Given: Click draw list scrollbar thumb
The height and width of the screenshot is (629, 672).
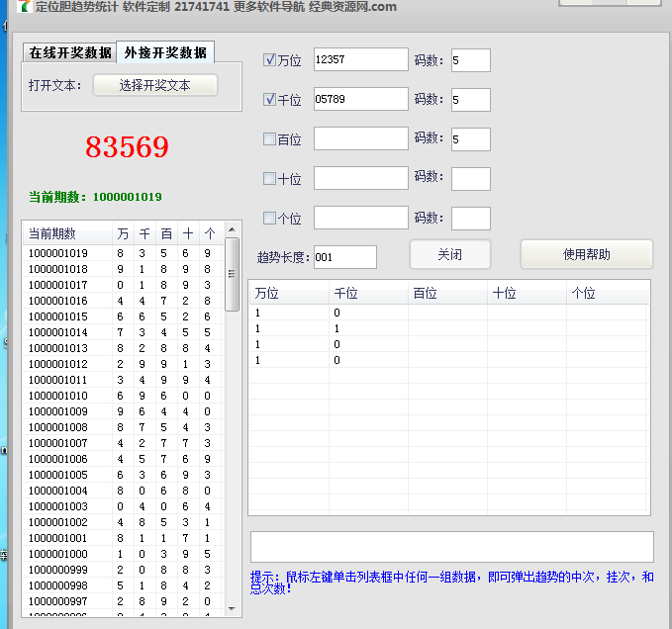Looking at the screenshot, I should click(232, 275).
